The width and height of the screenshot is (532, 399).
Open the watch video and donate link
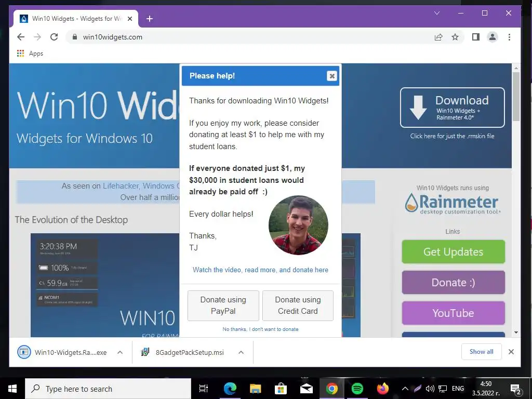261,270
